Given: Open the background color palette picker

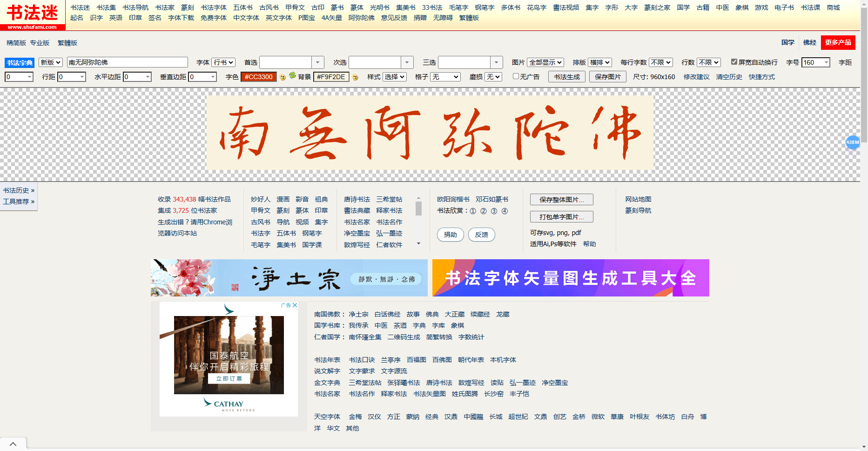Looking at the screenshot, I should 356,77.
